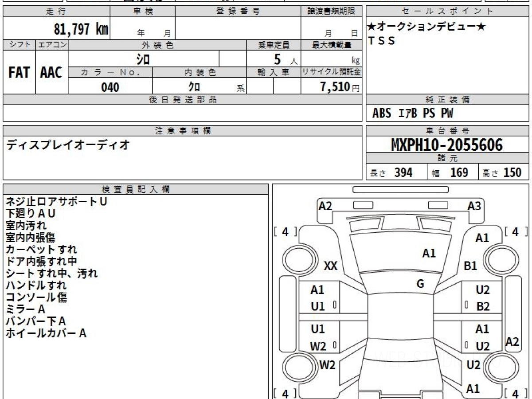Click the シフト header cell

(20, 45)
